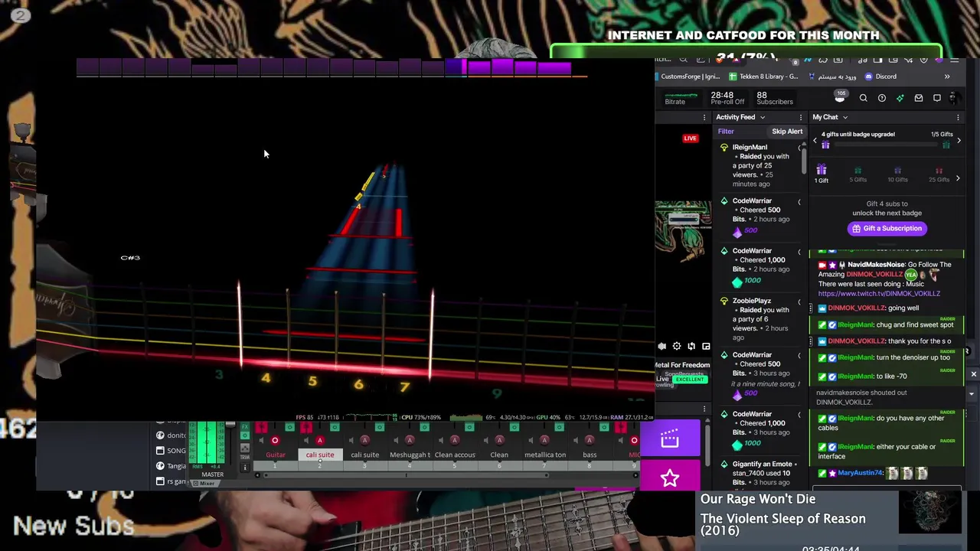This screenshot has height=551, width=980.
Task: Toggle record arm on cali suite track 3
Action: (365, 440)
